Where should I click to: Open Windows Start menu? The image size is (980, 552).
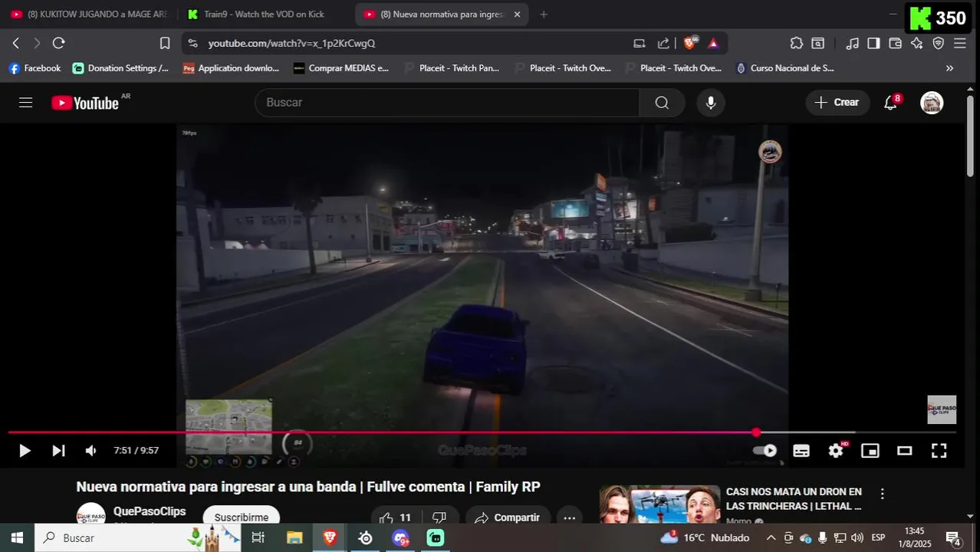coord(17,538)
